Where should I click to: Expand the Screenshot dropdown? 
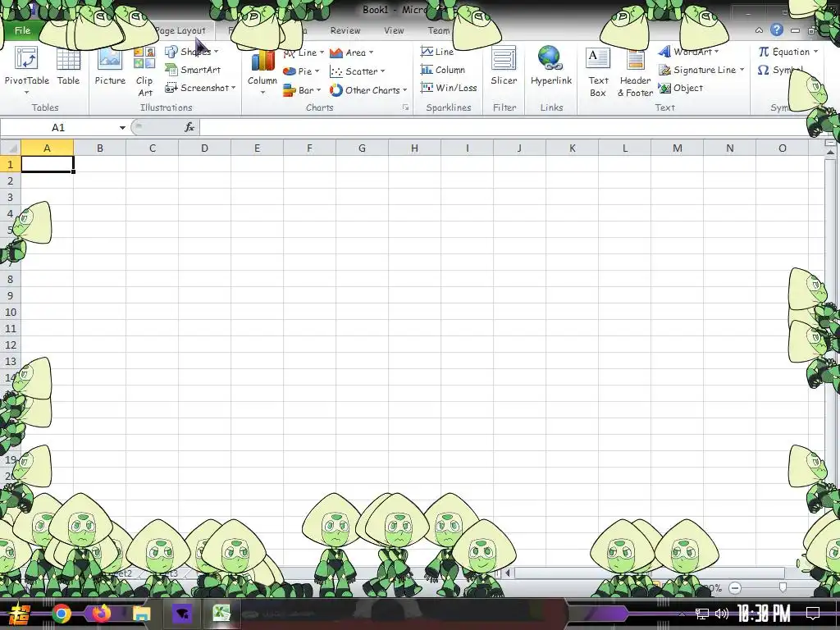[233, 88]
